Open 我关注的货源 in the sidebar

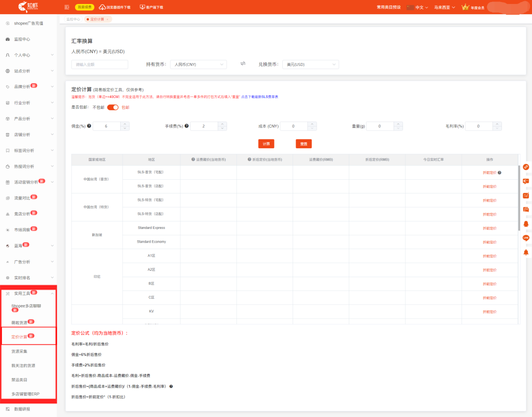(x=24, y=365)
